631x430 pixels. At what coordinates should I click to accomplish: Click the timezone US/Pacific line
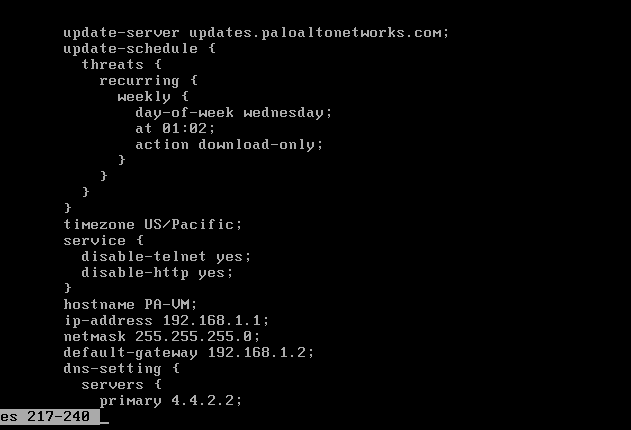tap(153, 224)
